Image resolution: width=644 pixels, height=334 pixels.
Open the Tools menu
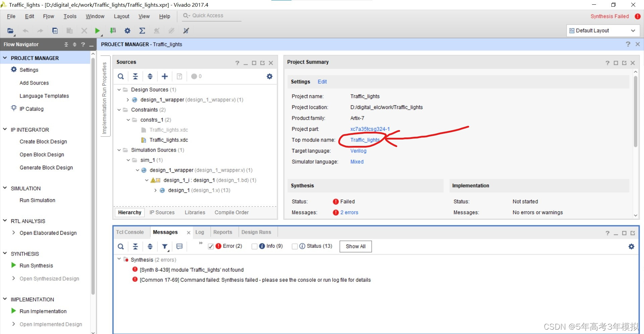pos(70,16)
